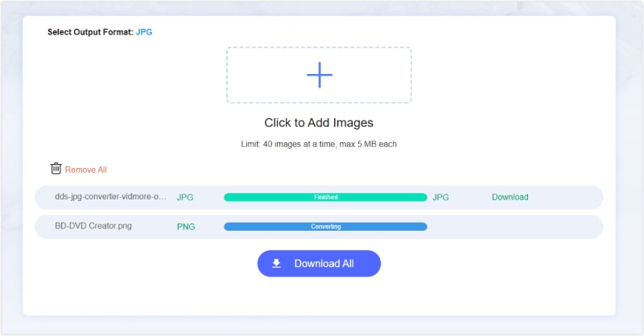The image size is (644, 336).
Task: Click the download arrow icon on Download All
Action: coord(276,263)
